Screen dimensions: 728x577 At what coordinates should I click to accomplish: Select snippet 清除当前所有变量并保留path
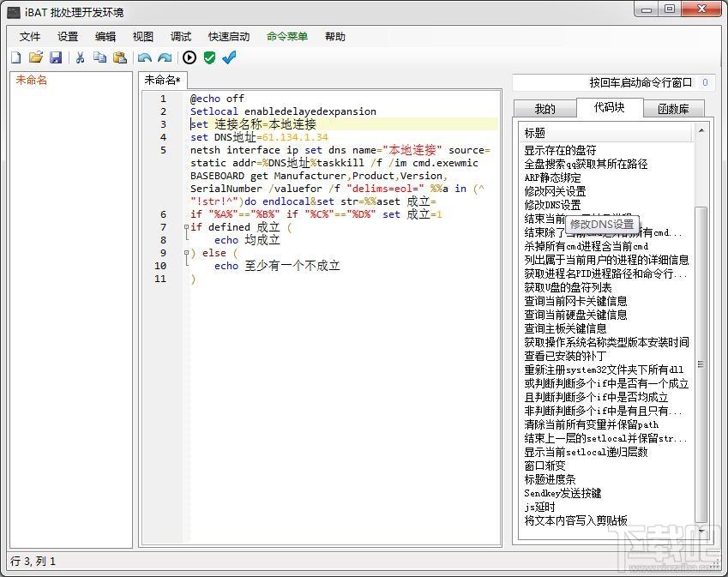(591, 424)
